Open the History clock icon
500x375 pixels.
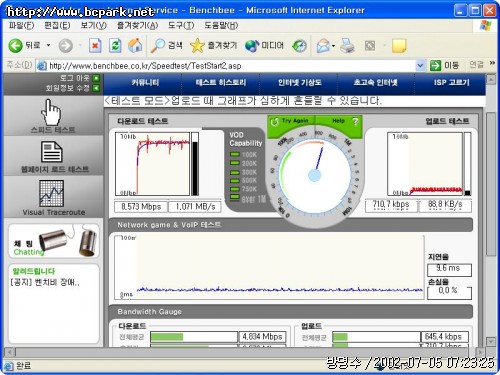coord(299,45)
